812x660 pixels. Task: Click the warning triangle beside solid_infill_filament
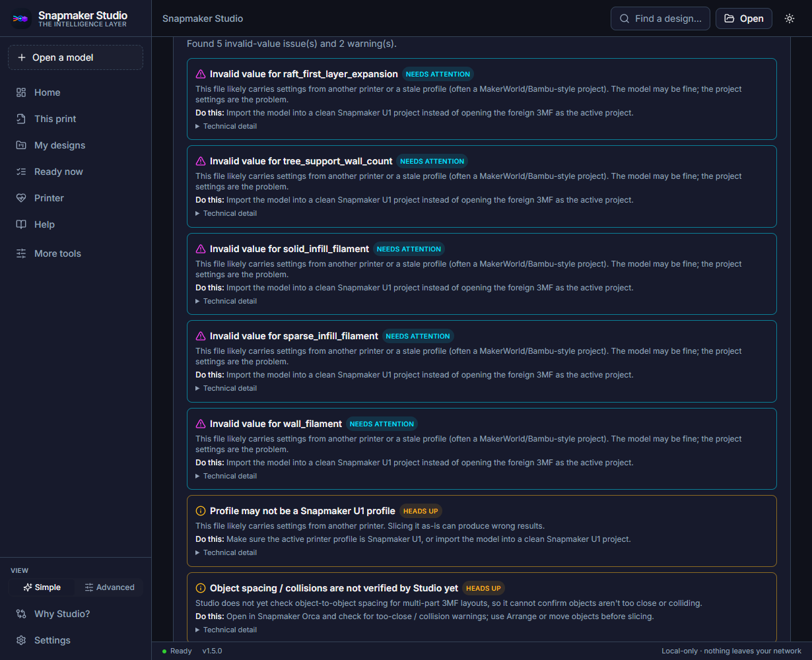pyautogui.click(x=201, y=249)
